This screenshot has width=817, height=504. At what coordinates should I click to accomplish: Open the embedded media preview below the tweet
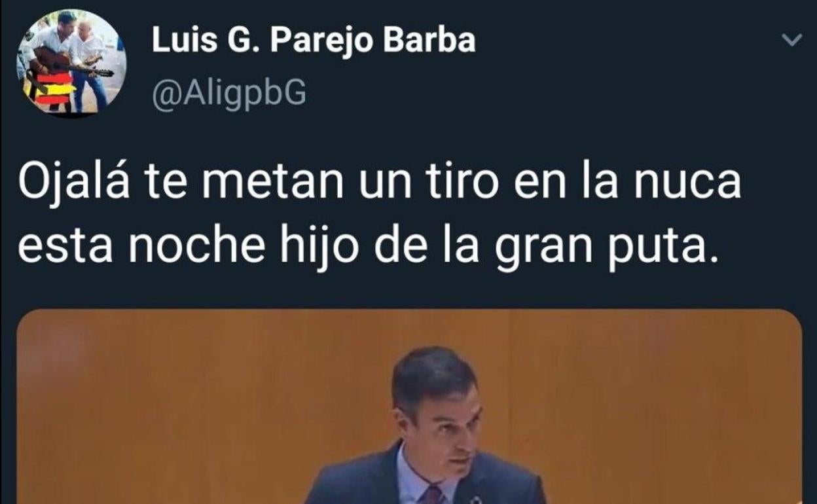(409, 406)
